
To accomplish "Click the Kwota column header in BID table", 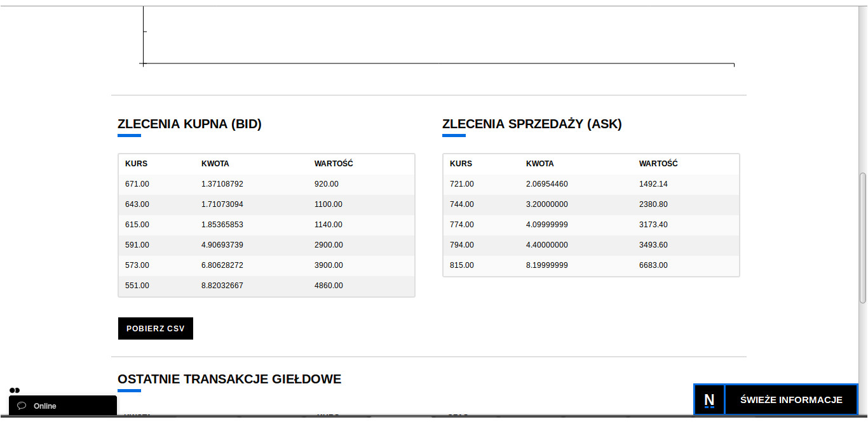I will (215, 164).
